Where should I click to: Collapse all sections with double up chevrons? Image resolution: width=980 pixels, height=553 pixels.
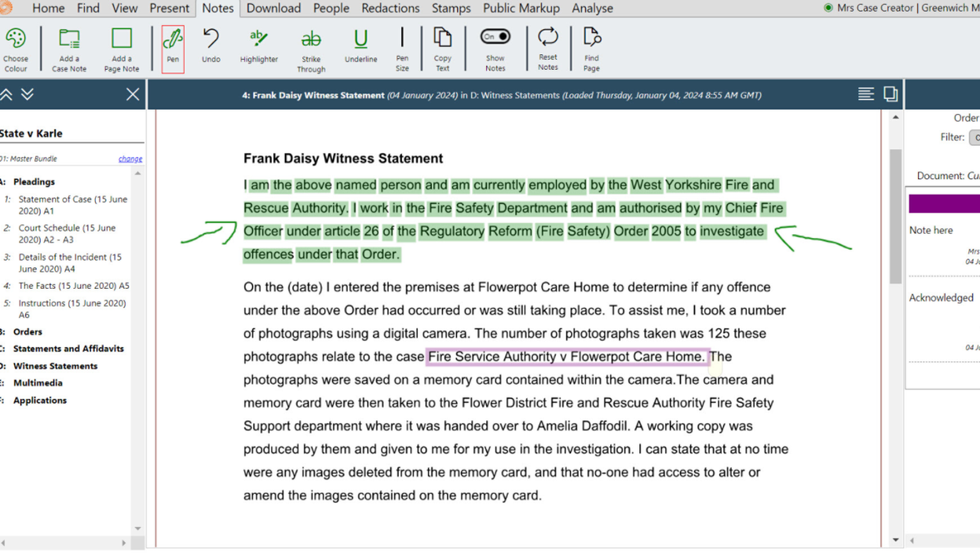(7, 94)
